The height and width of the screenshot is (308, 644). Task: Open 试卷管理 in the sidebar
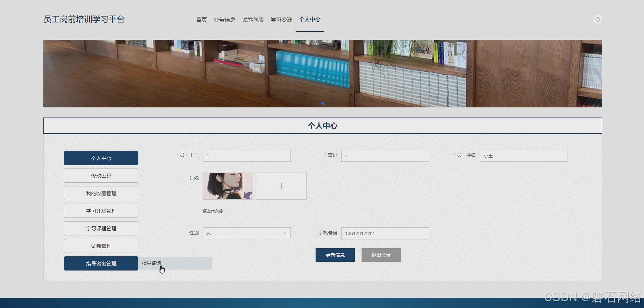(x=101, y=246)
